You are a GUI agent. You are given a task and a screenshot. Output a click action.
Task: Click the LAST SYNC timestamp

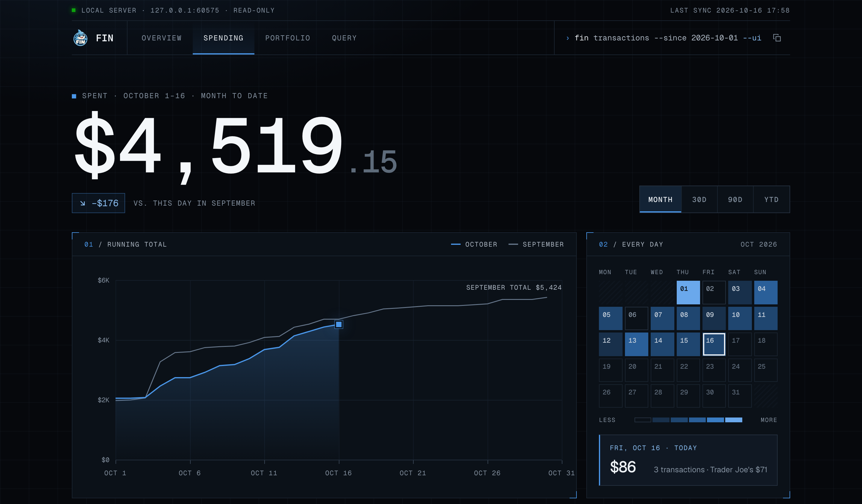730,10
